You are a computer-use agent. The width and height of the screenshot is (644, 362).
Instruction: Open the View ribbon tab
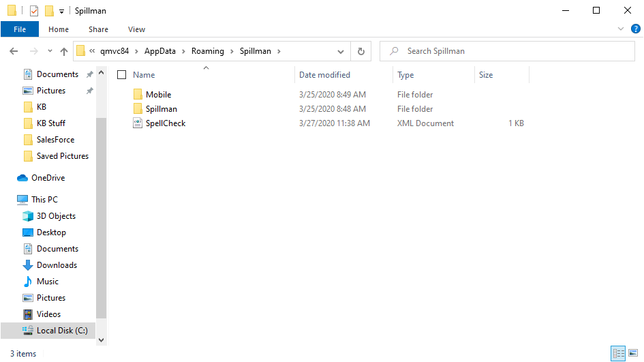[x=136, y=29]
